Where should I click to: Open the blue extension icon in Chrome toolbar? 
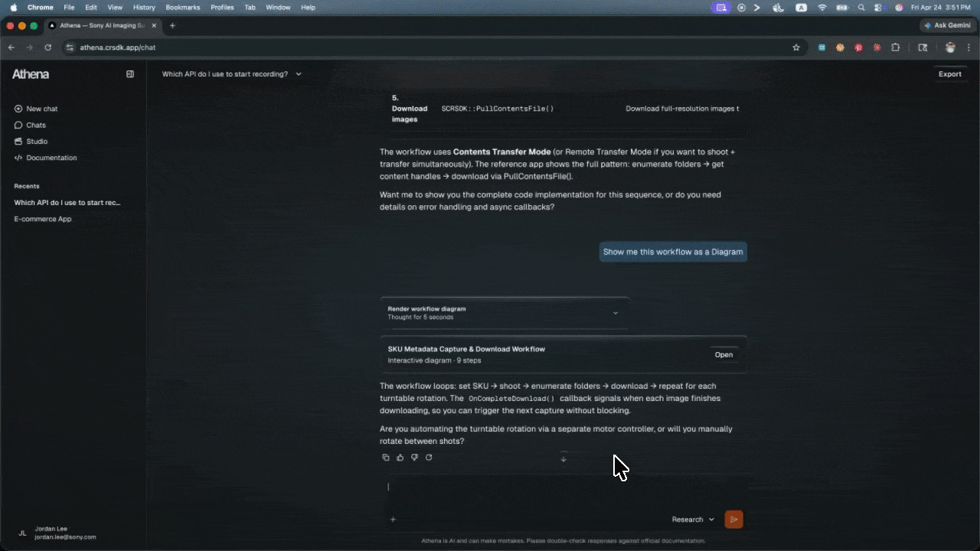[822, 47]
